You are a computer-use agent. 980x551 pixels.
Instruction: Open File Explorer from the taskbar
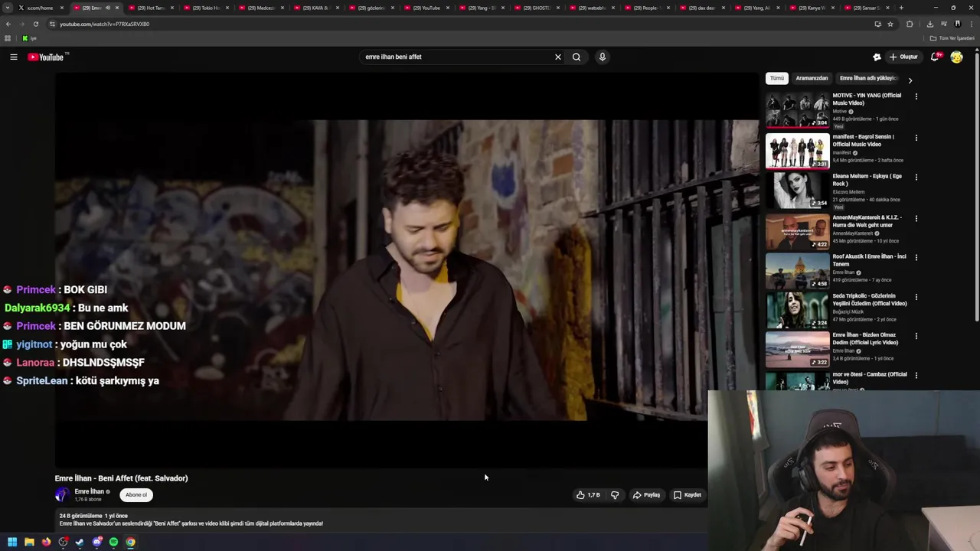click(29, 542)
